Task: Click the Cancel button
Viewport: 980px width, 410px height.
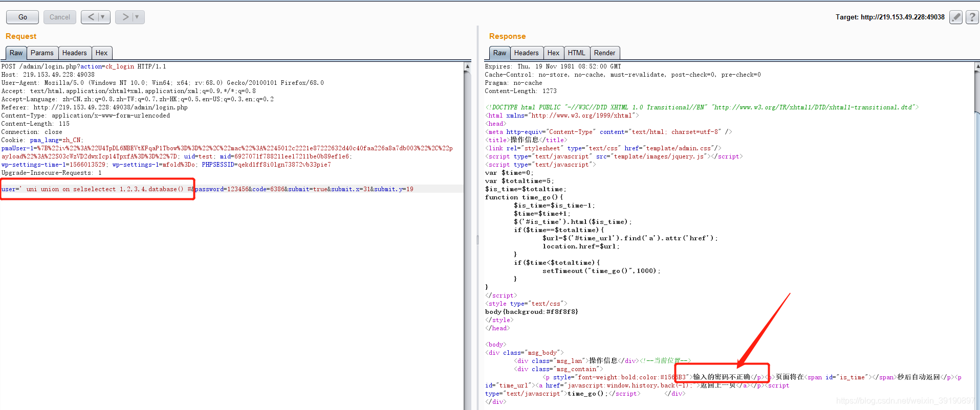Action: pos(60,17)
